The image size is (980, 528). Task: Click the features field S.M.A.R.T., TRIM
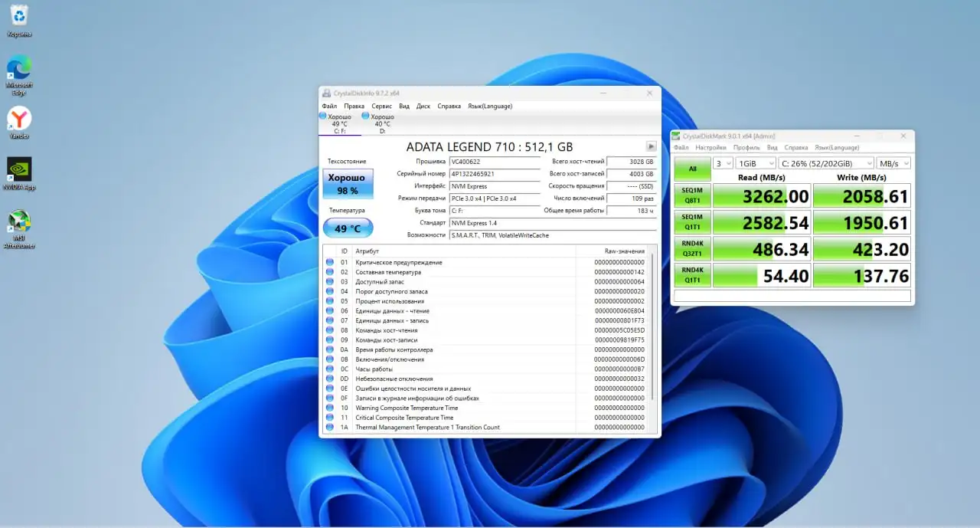(x=553, y=235)
